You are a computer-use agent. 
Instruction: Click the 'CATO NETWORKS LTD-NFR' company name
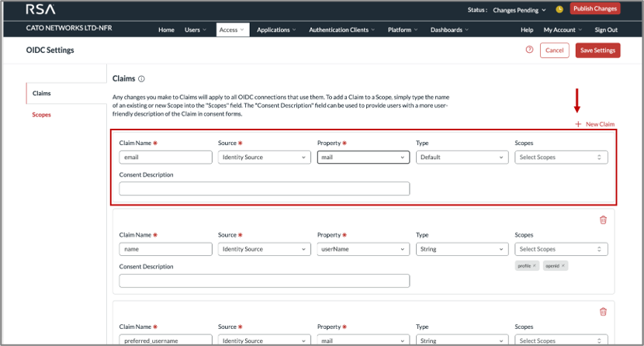point(69,28)
